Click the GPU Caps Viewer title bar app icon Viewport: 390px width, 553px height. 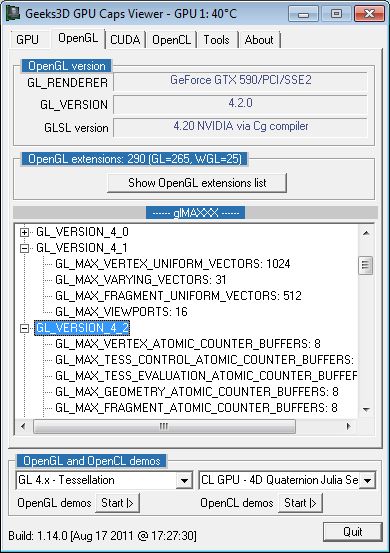(x=12, y=13)
